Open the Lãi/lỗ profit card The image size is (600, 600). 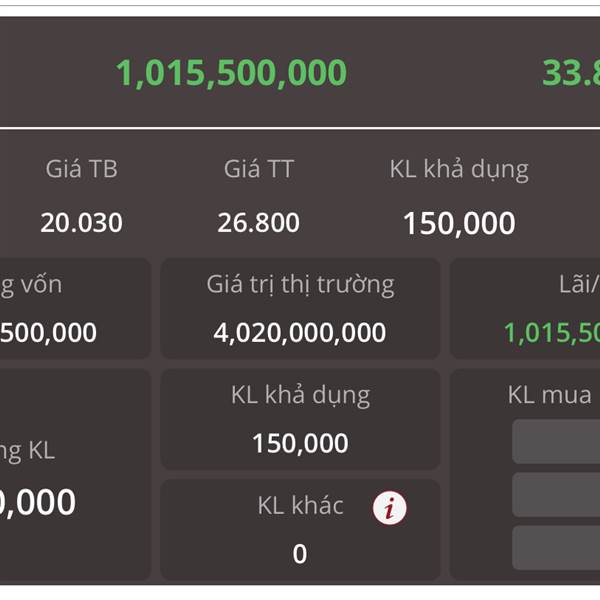(525, 308)
